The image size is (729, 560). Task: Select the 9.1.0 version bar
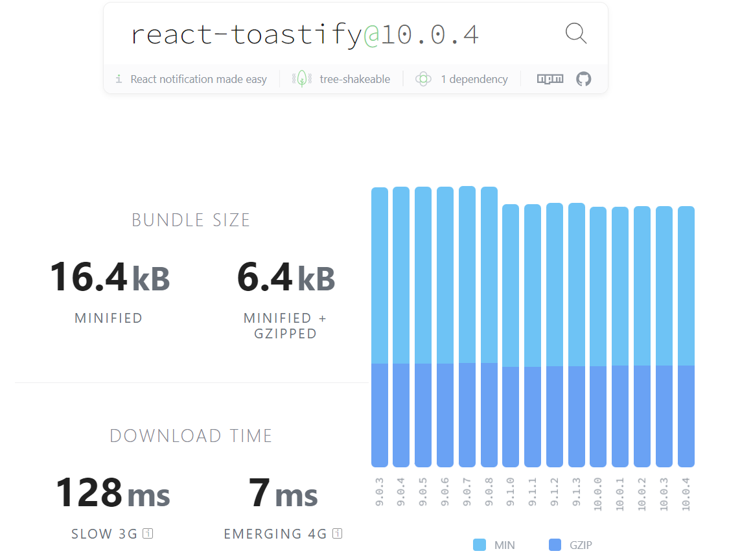pos(511,336)
